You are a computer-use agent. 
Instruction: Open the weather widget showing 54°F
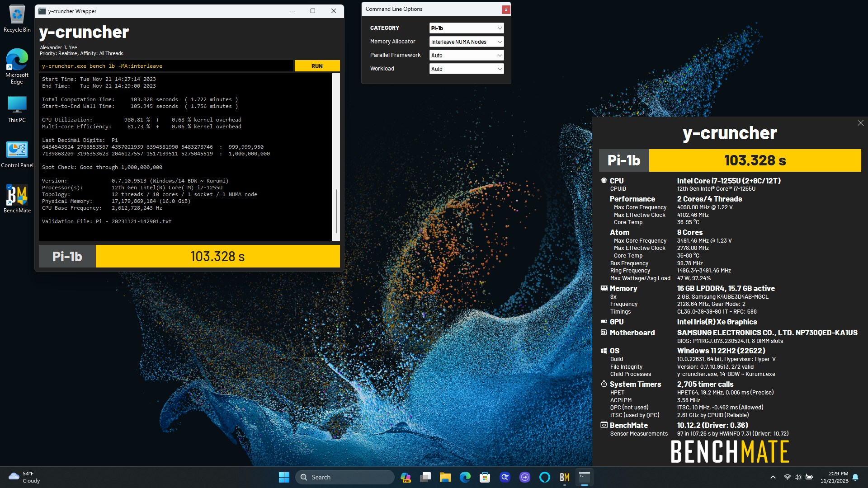[24, 477]
